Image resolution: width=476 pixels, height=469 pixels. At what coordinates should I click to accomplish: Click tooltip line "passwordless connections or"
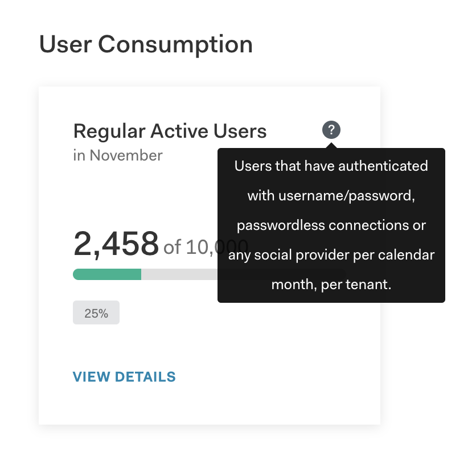(x=331, y=225)
